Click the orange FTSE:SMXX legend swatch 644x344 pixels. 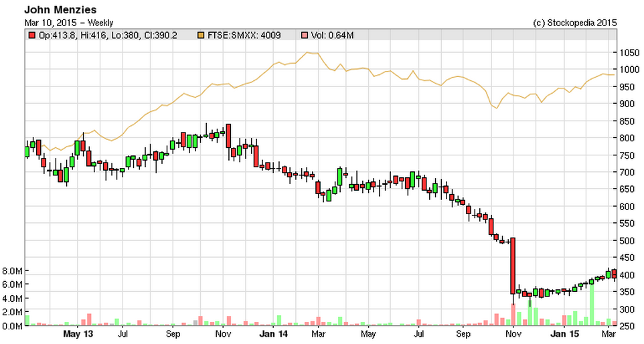tap(201, 35)
